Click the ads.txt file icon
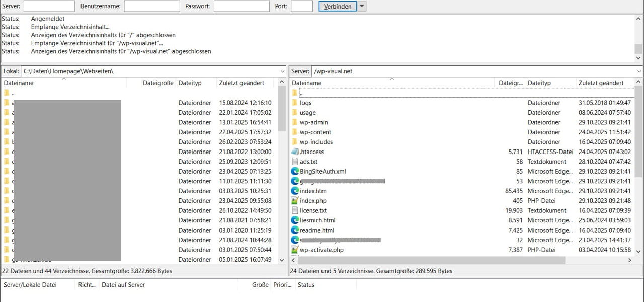The height and width of the screenshot is (302, 644). pos(295,162)
